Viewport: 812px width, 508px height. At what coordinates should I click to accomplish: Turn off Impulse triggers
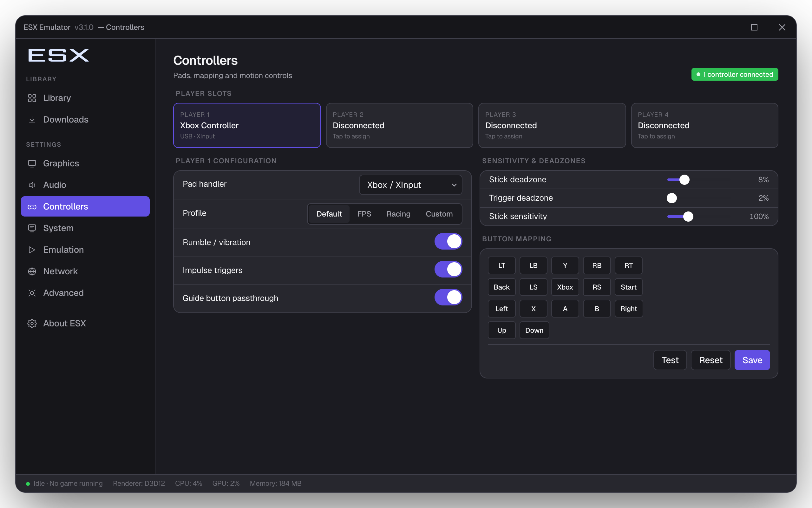point(448,270)
